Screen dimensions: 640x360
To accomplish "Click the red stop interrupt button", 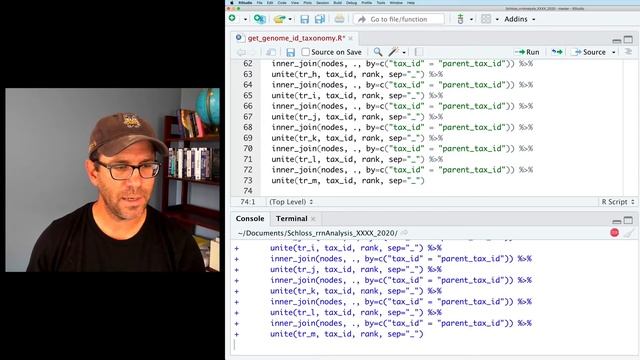I will pyautogui.click(x=614, y=233).
